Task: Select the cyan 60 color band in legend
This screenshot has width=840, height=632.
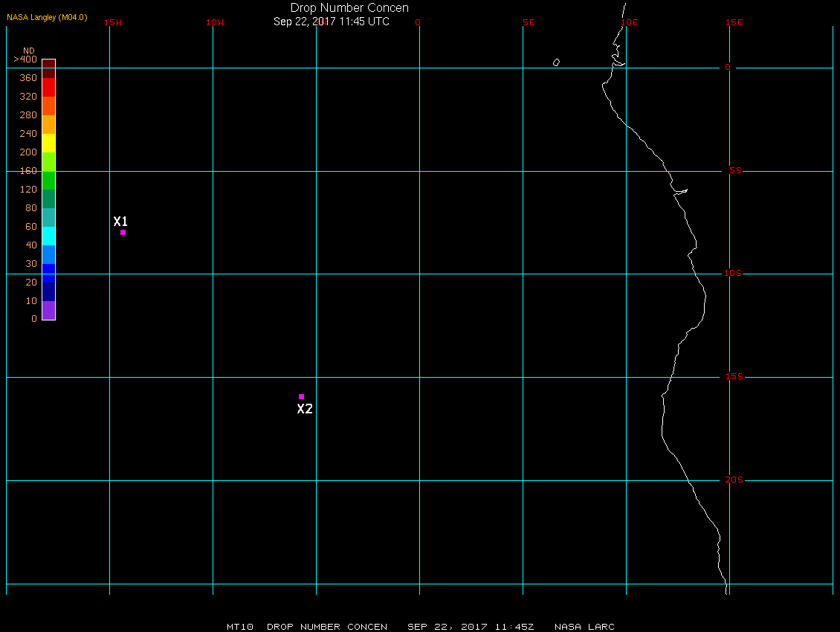Action: tap(49, 236)
